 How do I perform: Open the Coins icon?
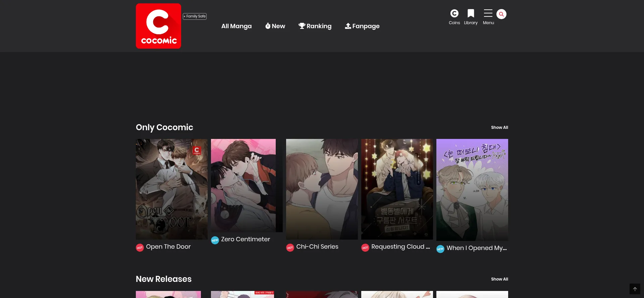coord(454,13)
